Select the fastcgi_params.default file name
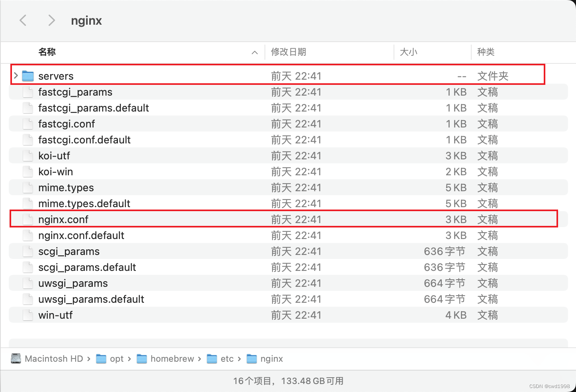The image size is (576, 392). click(x=94, y=108)
